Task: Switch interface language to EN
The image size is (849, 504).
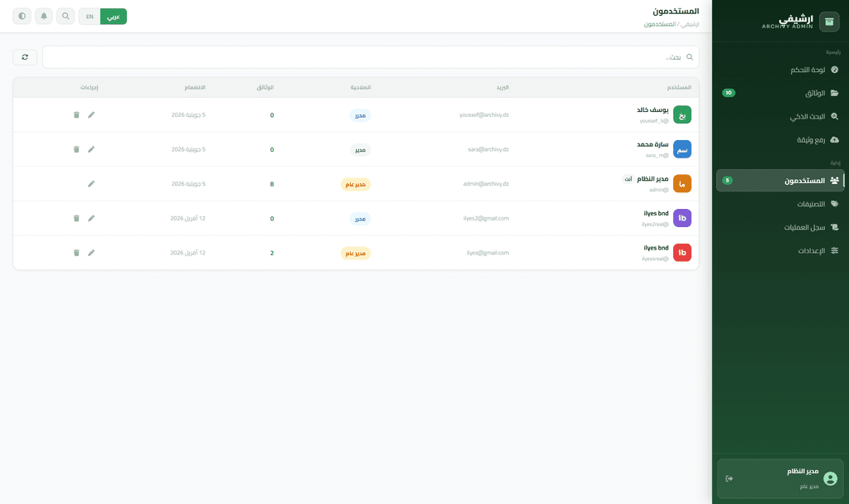Action: click(x=90, y=17)
